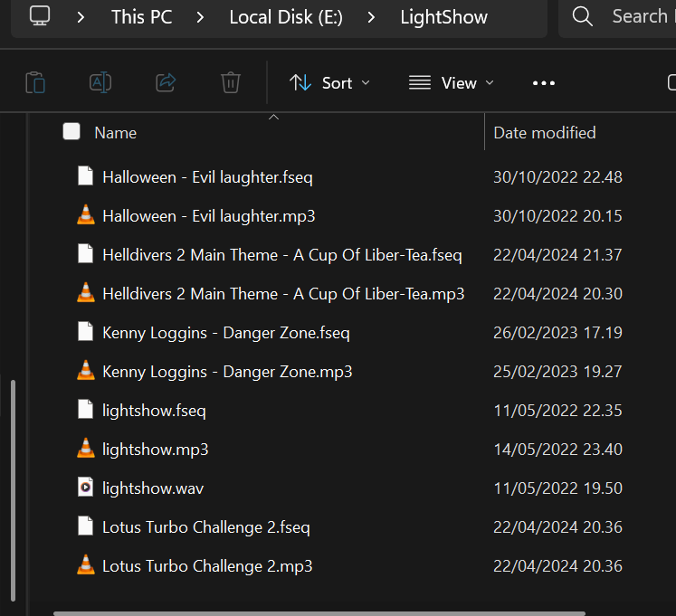
Task: Click the Paste clipboard icon in toolbar
Action: click(x=35, y=83)
